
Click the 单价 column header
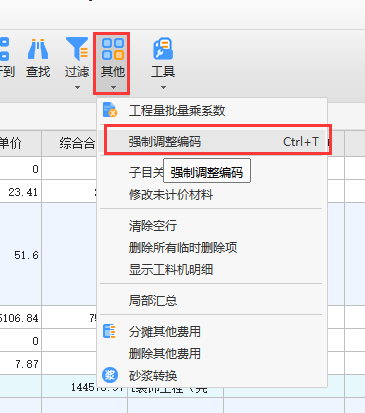[x=20, y=143]
